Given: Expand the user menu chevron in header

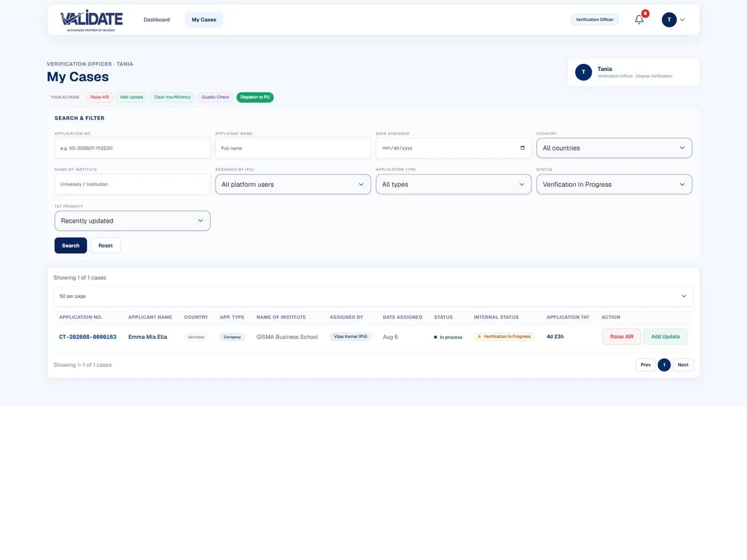Looking at the screenshot, I should coord(682,20).
